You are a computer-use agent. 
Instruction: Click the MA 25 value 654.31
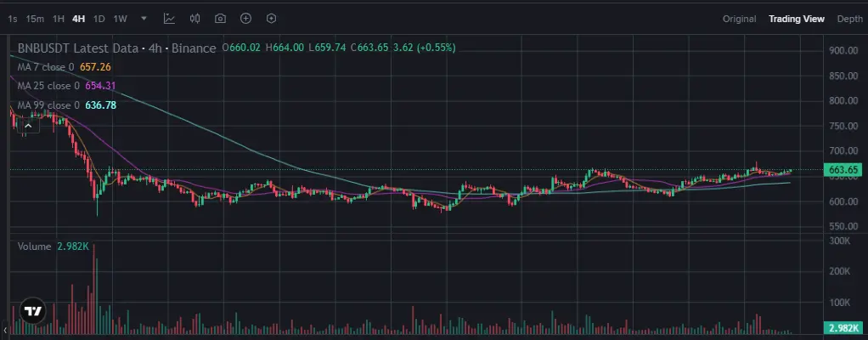pos(100,86)
